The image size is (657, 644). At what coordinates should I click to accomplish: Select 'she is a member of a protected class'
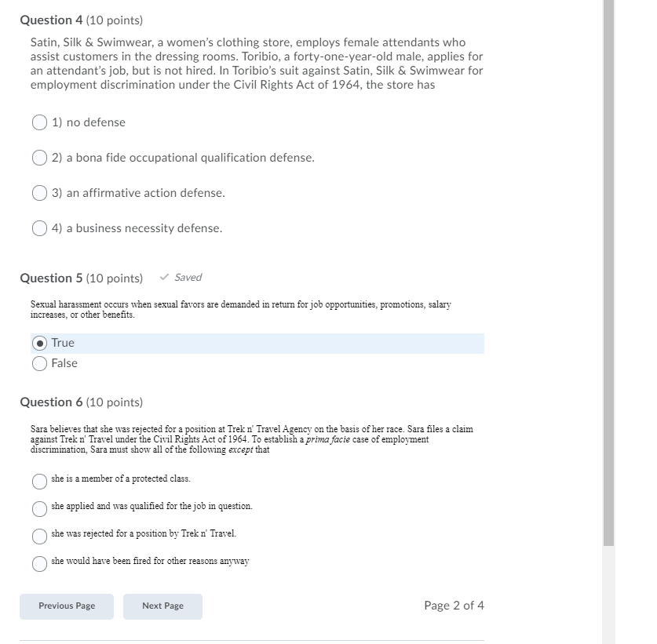point(39,481)
